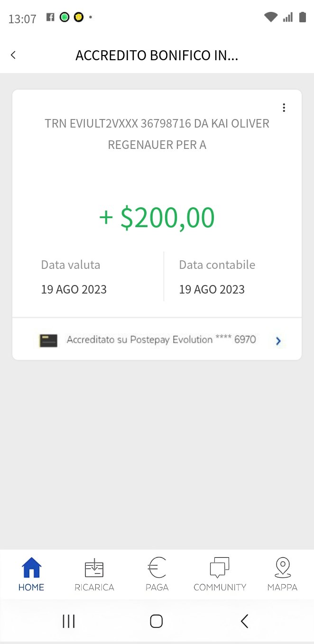
Task: Open the three-dot options menu
Action: (x=284, y=108)
